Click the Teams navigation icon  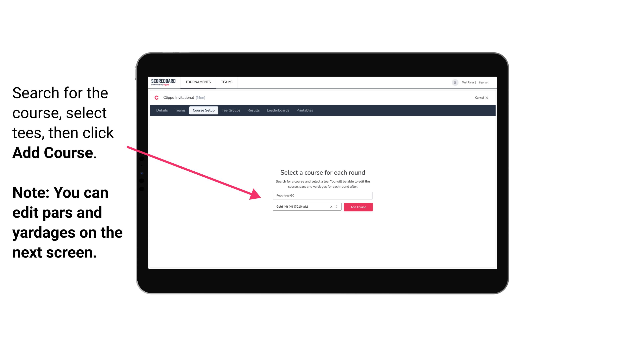coord(226,82)
